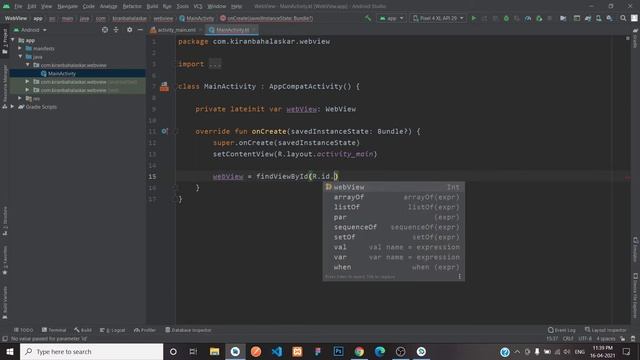This screenshot has width=640, height=360.
Task: Click Collapse All icon in Project panel
Action: point(116,30)
